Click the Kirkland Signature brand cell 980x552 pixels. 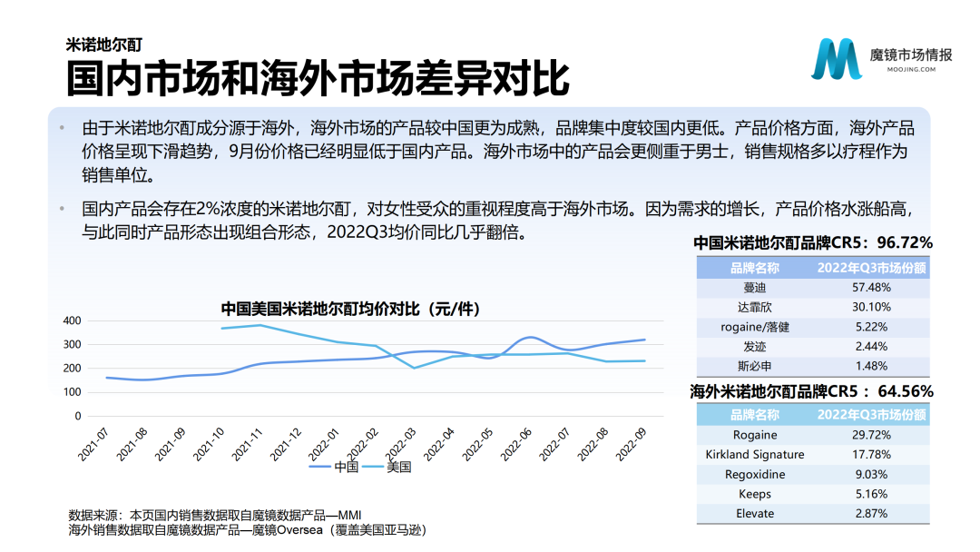coord(755,455)
